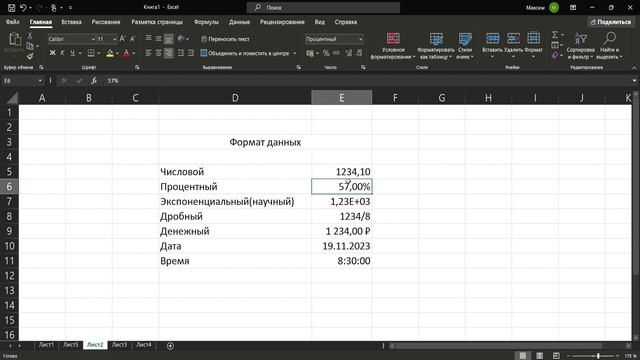Toggle Page Layout view in status bar
Image resolution: width=640 pixels, height=360 pixels.
point(539,356)
